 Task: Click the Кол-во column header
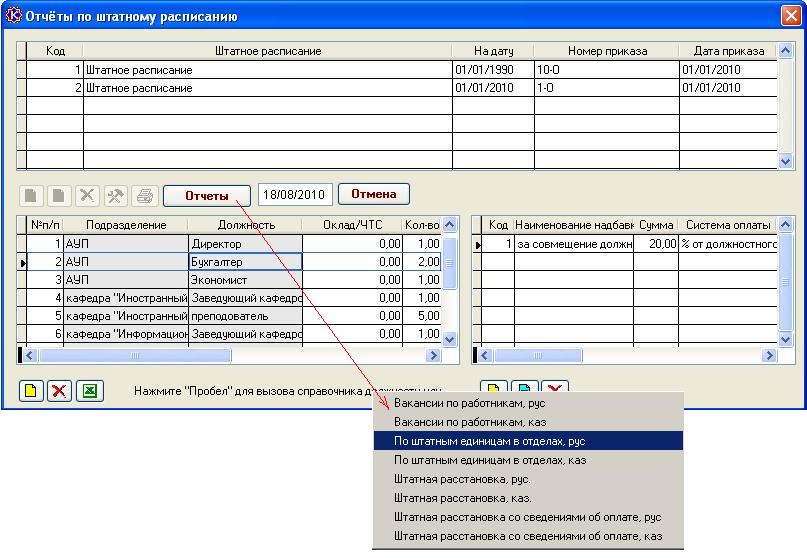click(422, 225)
